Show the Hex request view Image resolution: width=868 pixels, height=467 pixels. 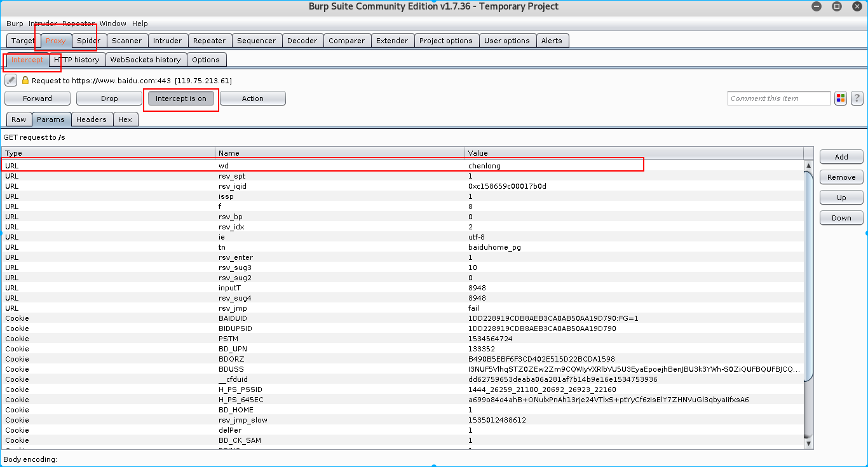(125, 119)
